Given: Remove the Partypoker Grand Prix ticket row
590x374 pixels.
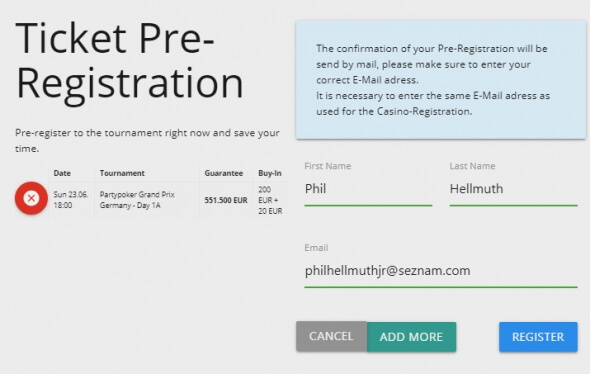Looking at the screenshot, I should [x=31, y=198].
